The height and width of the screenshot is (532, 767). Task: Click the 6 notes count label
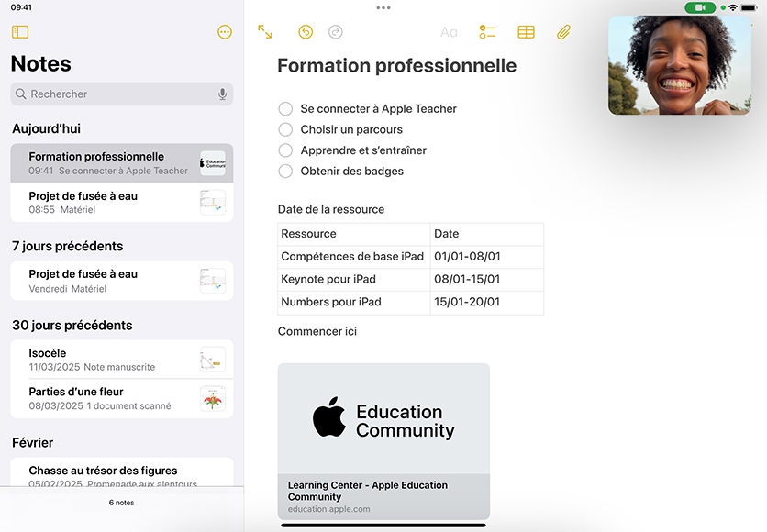(121, 503)
